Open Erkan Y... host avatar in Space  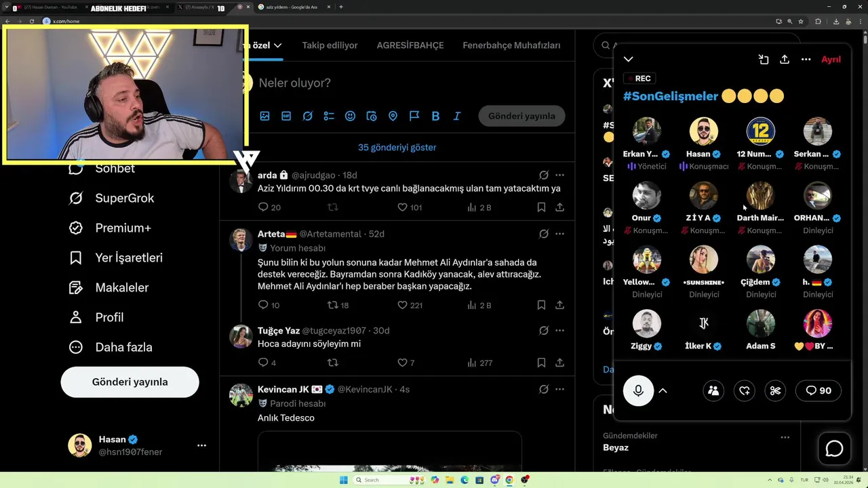coord(646,131)
